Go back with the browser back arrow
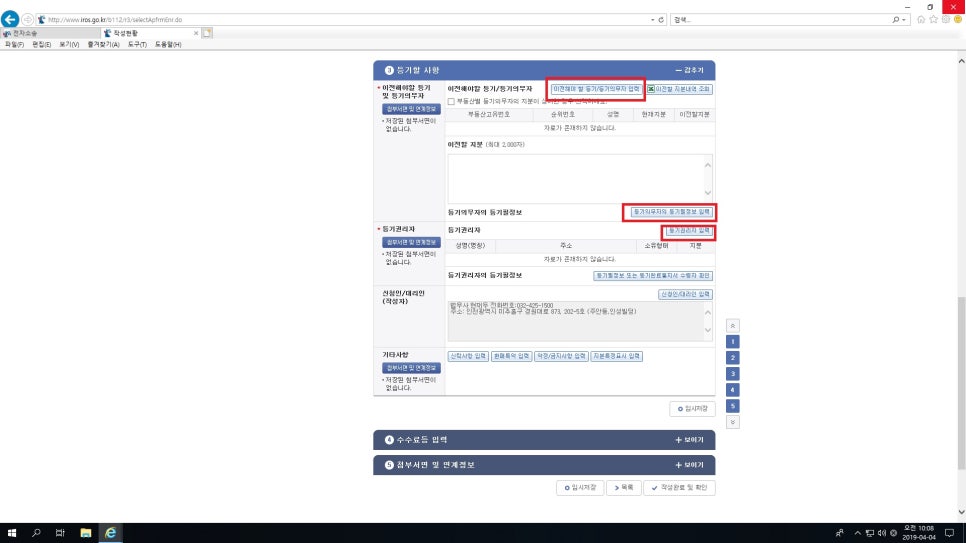This screenshot has width=966, height=543. click(x=10, y=19)
